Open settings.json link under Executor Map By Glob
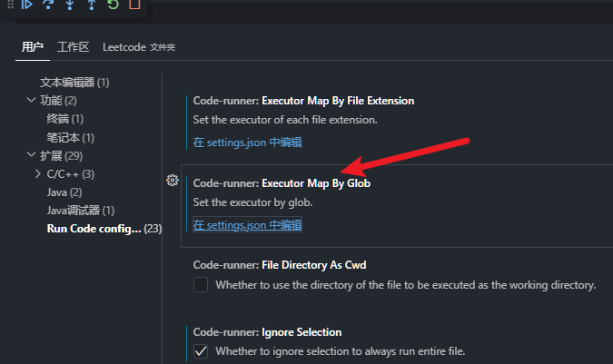 (247, 225)
